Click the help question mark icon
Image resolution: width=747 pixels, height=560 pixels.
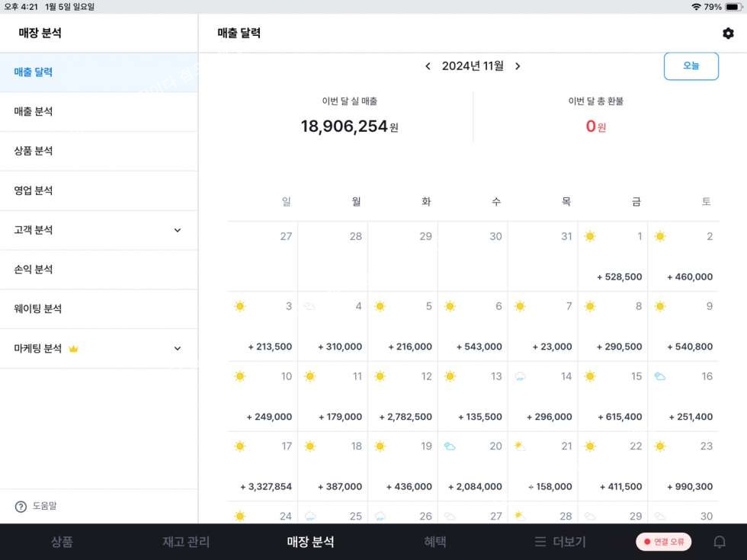[x=21, y=507]
